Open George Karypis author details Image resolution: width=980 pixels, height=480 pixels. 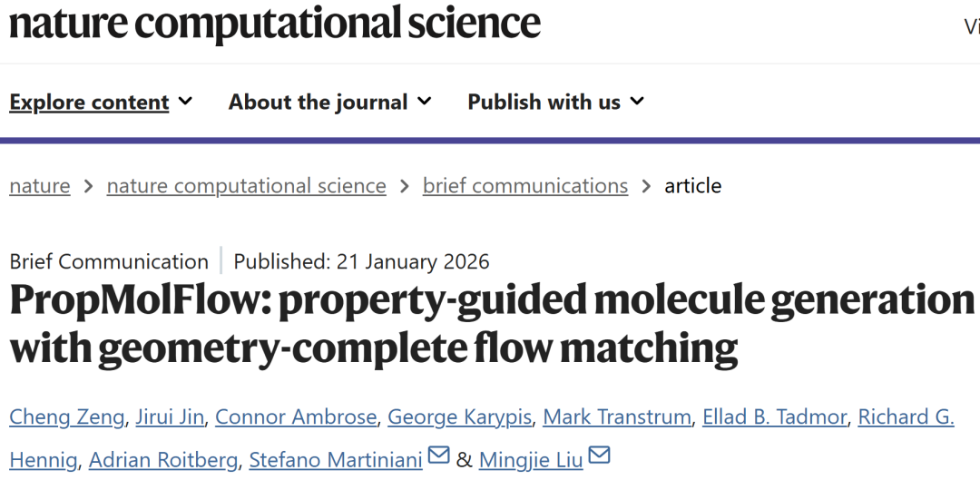(x=459, y=417)
